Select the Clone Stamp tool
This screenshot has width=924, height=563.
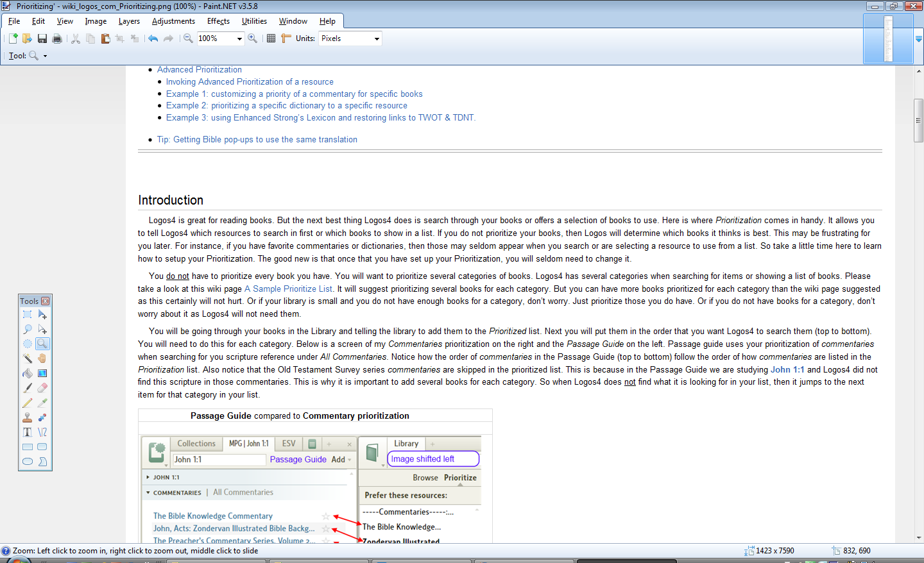pos(28,417)
